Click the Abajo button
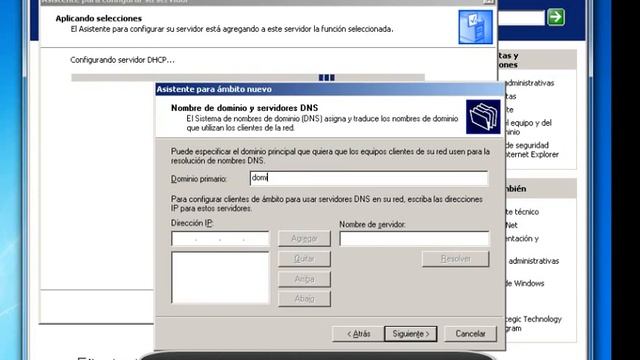This screenshot has height=360, width=640. 304,299
